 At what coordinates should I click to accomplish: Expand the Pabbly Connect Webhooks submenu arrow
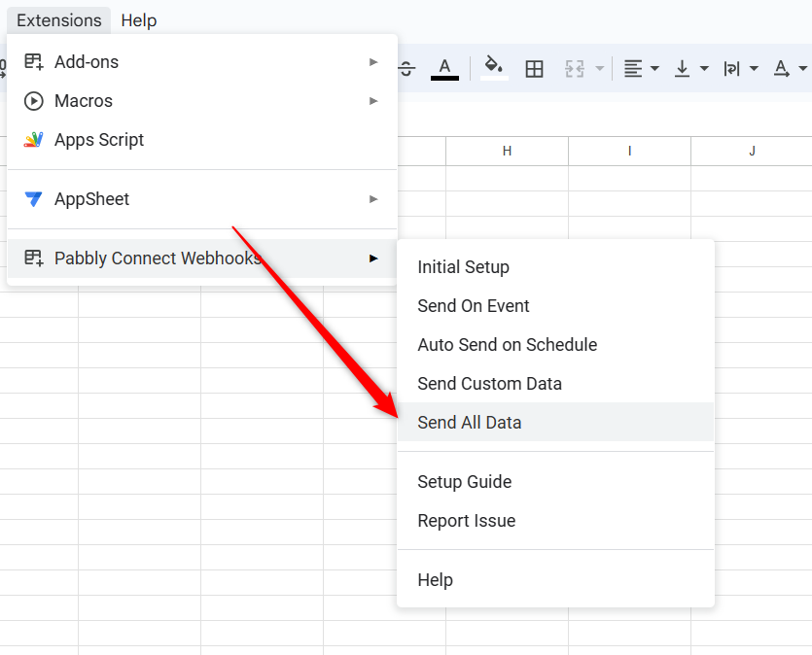click(x=373, y=259)
